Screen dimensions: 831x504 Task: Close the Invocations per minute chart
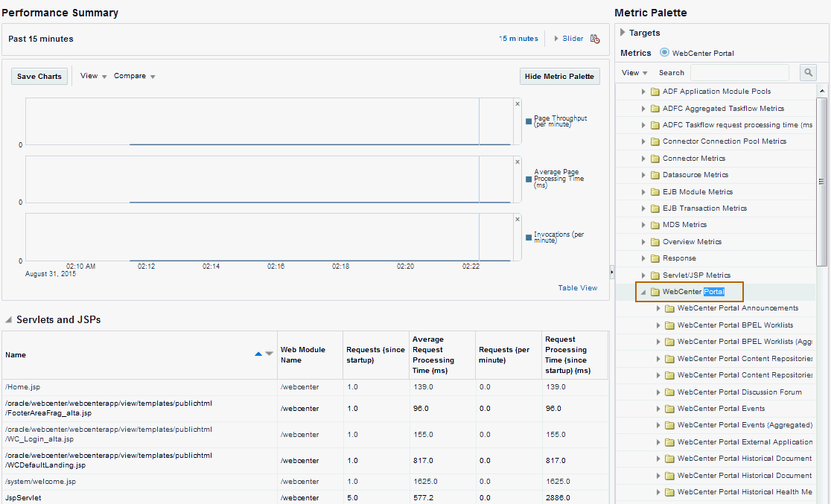pos(518,219)
